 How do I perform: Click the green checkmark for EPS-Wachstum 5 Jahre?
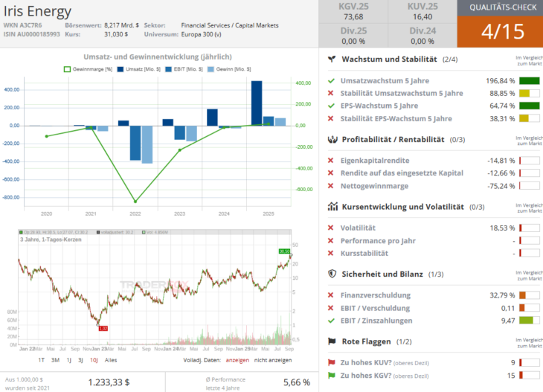click(331, 106)
